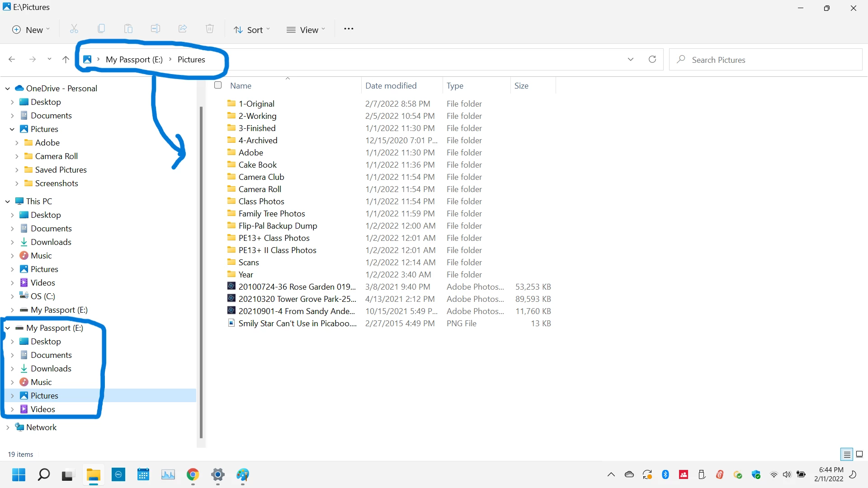Image resolution: width=868 pixels, height=488 pixels.
Task: Click the Date modified column header
Action: pos(391,86)
